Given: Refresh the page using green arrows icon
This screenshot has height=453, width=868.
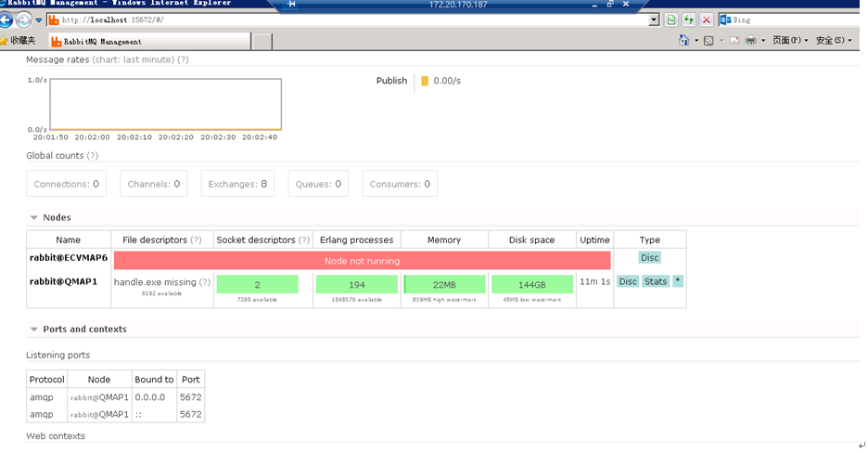Looking at the screenshot, I should [x=689, y=19].
